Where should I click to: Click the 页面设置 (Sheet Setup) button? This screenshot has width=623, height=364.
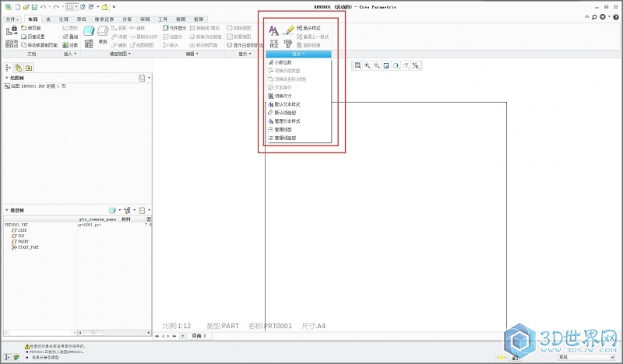[33, 37]
